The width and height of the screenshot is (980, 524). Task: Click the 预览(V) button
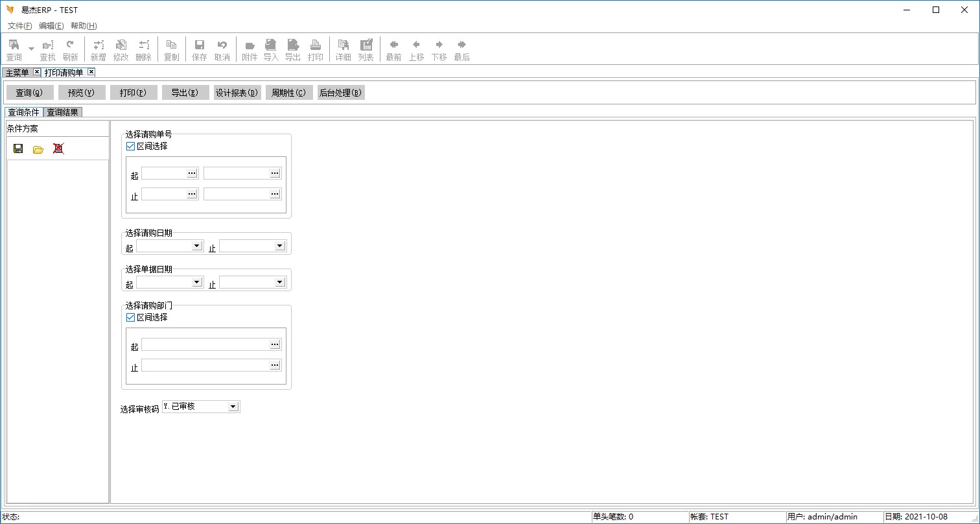81,93
